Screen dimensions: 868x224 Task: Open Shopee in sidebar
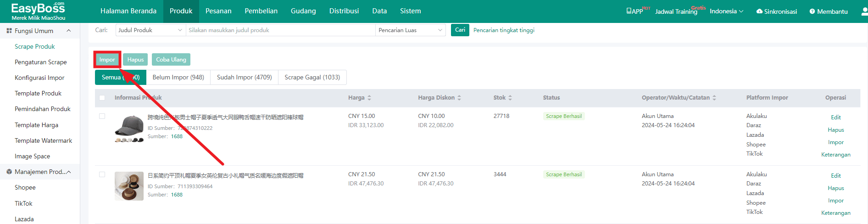click(x=25, y=187)
